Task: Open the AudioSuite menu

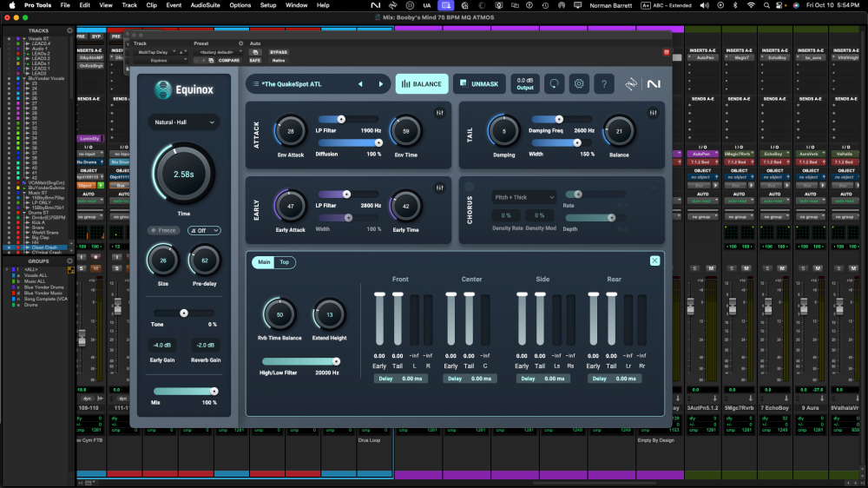Action: 205,5
